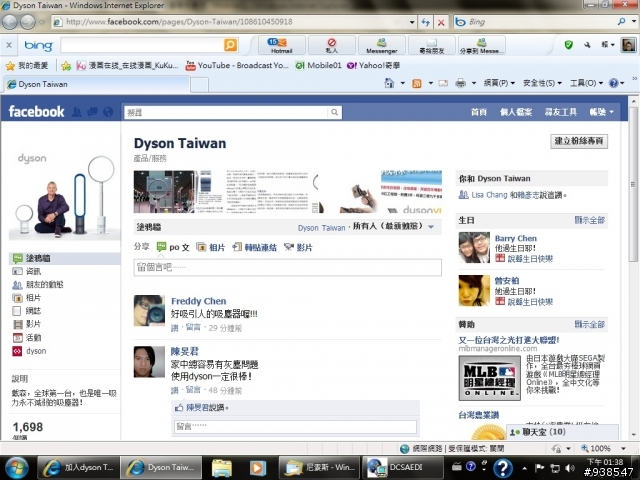The height and width of the screenshot is (480, 640).
Task: Open YouTube - Broadcast bookmark
Action: pos(237,65)
